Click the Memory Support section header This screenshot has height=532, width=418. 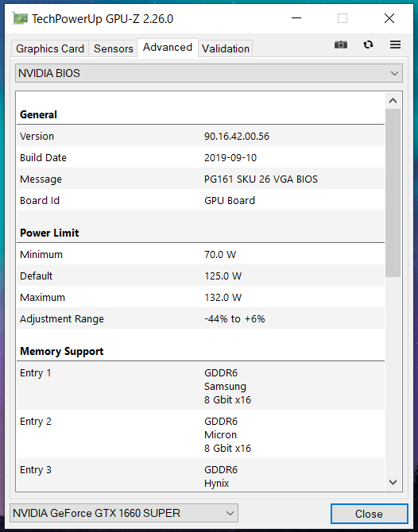coord(61,351)
